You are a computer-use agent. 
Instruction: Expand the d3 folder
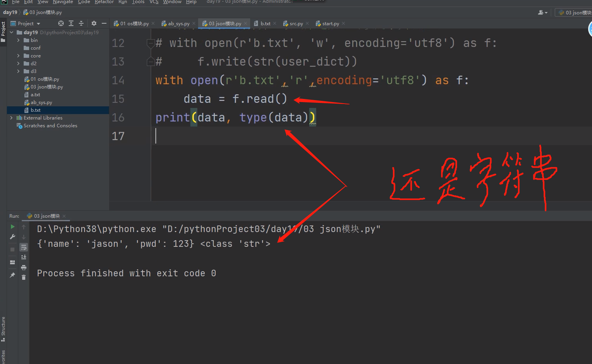point(18,71)
